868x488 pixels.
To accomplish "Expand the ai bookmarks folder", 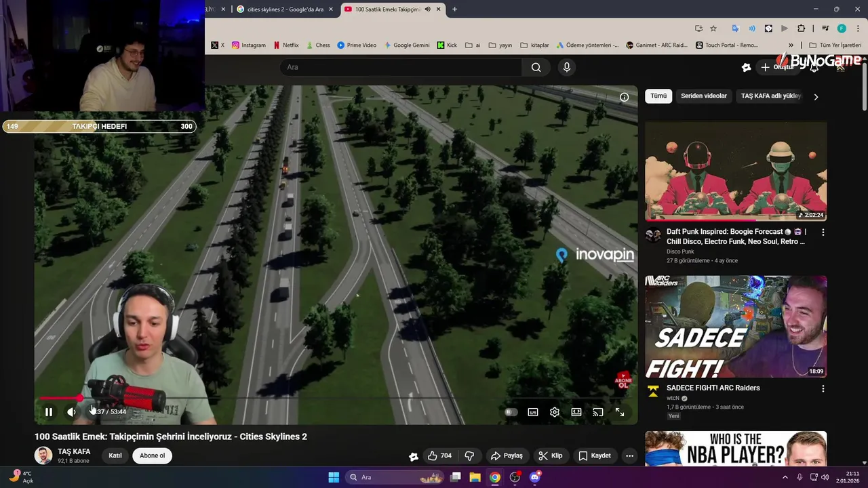I will tap(473, 45).
